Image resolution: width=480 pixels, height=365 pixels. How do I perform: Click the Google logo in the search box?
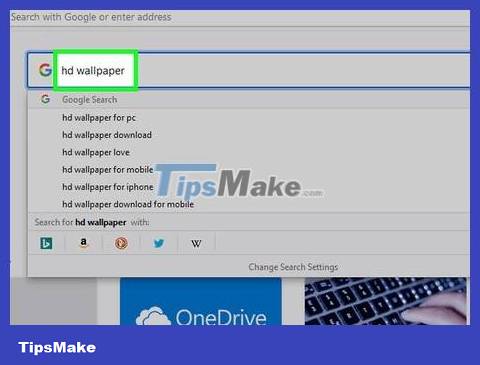coord(45,70)
